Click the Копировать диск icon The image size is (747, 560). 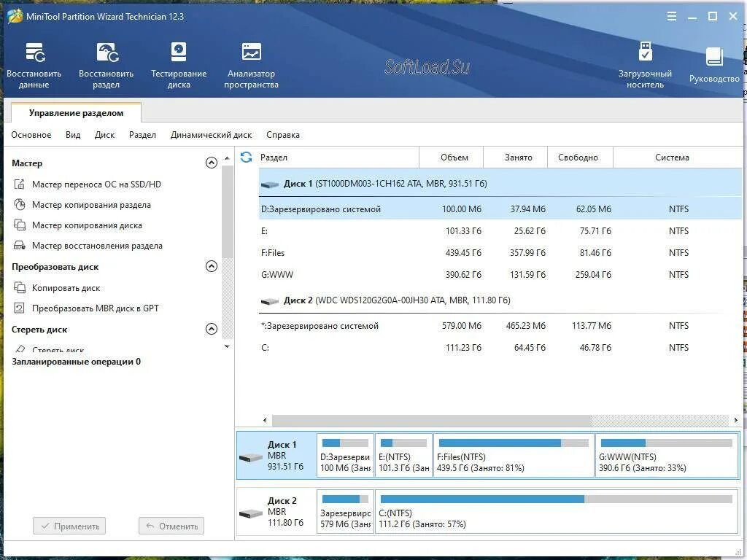20,287
